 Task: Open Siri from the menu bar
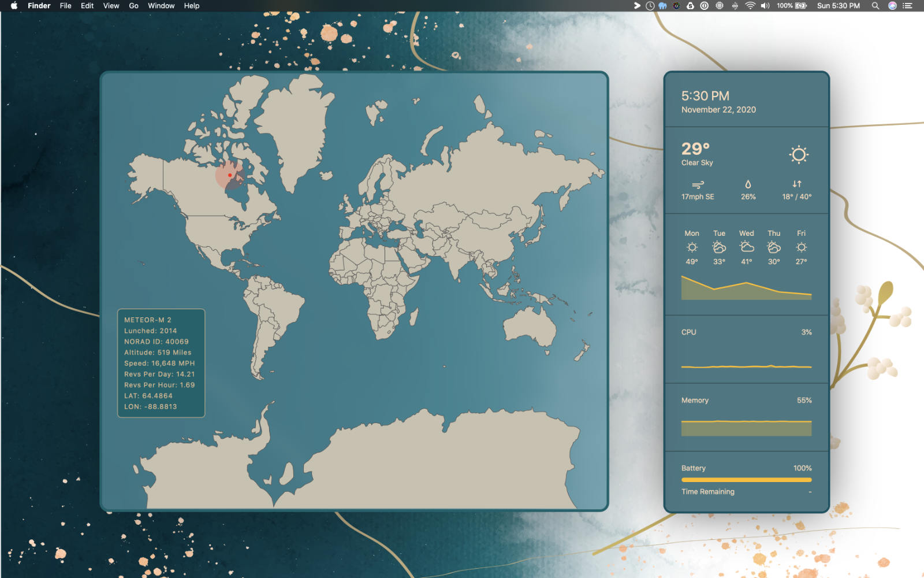pos(892,6)
